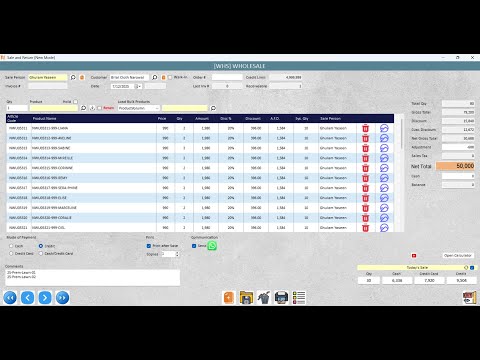Screen dimensions: 480x360
Task: Open the list view icon in bottom toolbar
Action: (x=299, y=298)
